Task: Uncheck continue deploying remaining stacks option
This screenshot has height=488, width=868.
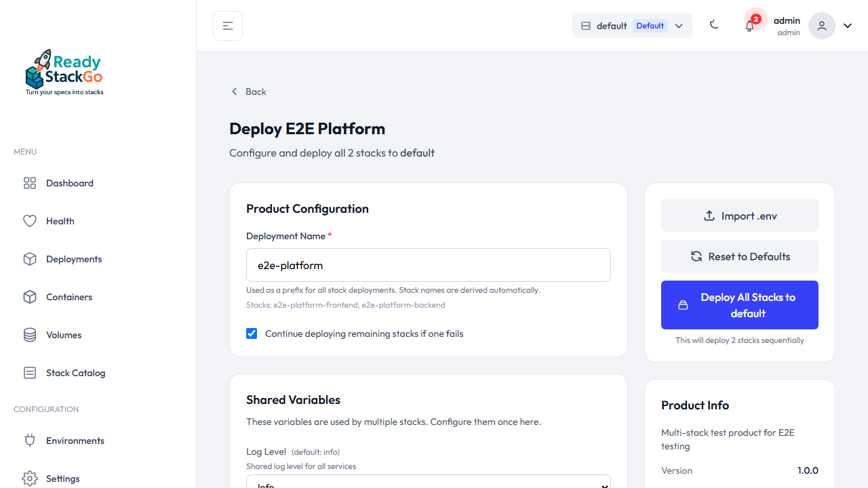Action: pos(252,333)
